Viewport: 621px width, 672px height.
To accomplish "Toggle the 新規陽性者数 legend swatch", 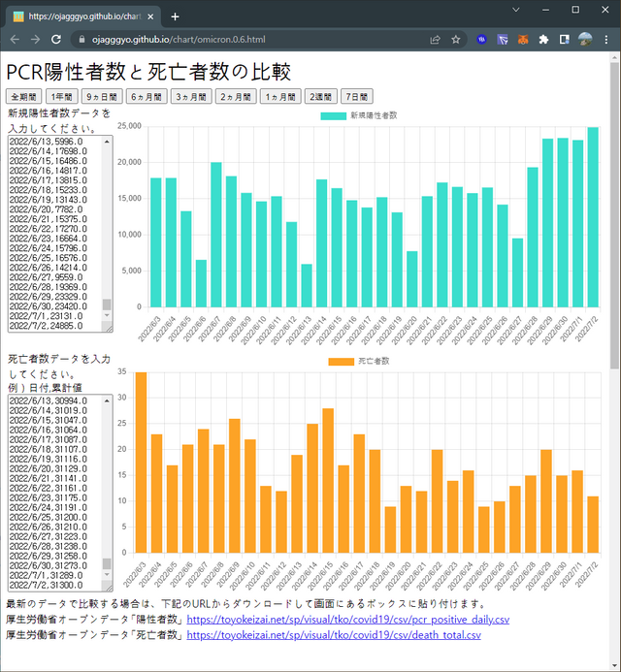I will tap(333, 115).
